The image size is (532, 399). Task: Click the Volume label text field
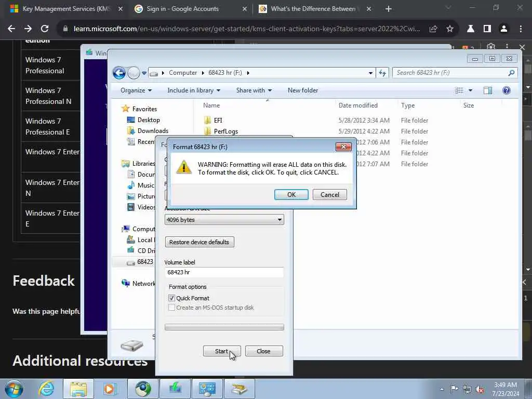coord(224,272)
